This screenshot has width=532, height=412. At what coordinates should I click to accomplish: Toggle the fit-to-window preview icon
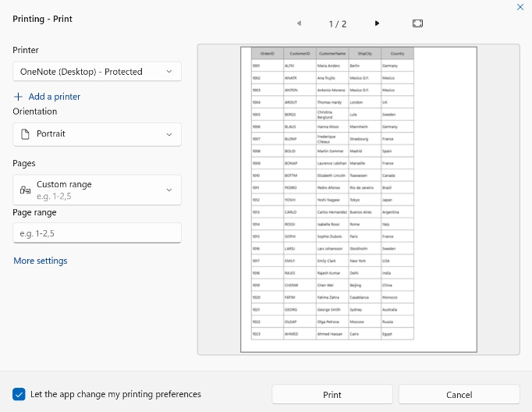click(417, 23)
